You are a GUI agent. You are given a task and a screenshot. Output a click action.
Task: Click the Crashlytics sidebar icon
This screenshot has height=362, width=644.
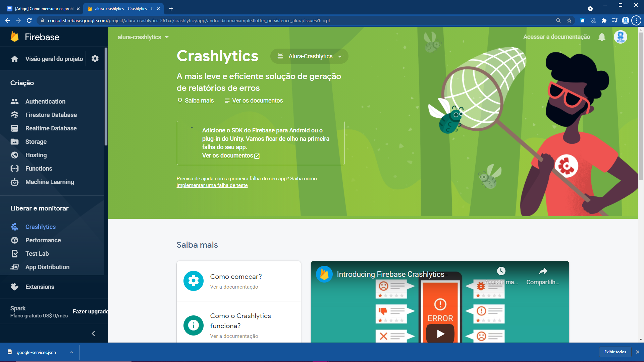tap(14, 227)
